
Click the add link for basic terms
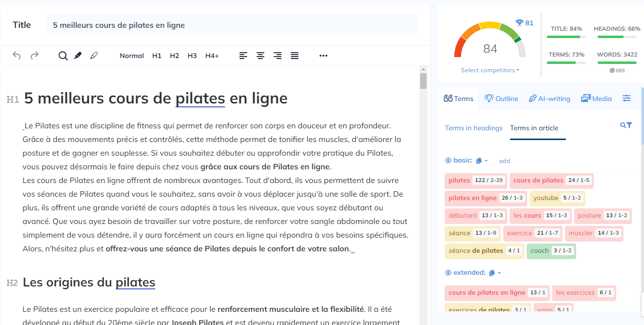504,161
